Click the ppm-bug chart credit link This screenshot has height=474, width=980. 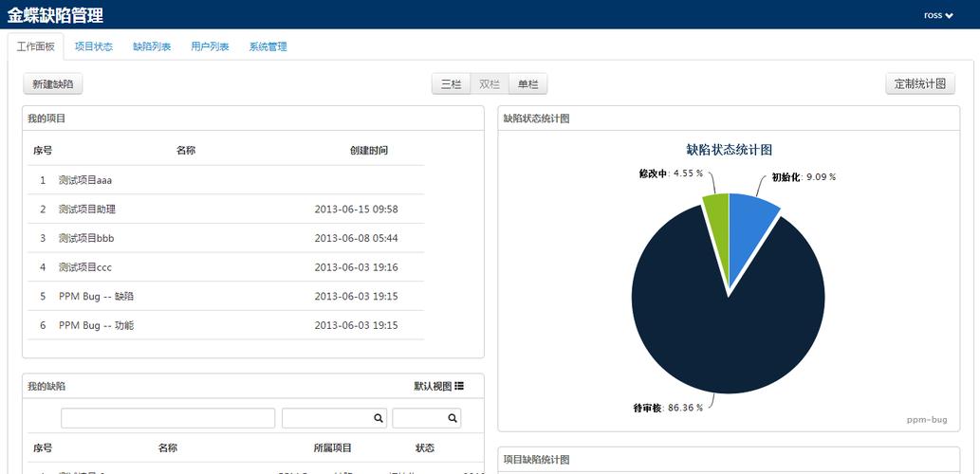[927, 420]
